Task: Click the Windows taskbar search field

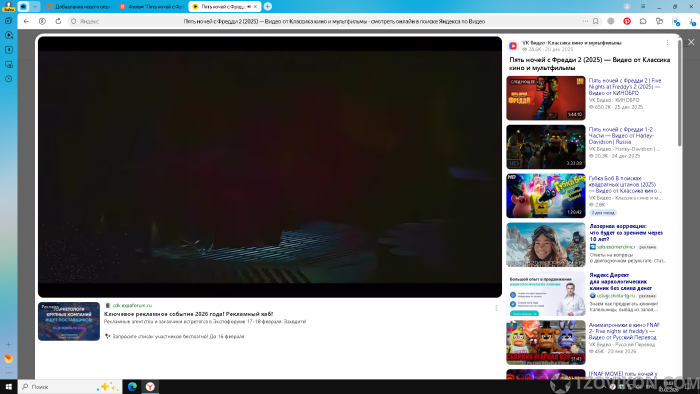Action: [70, 386]
